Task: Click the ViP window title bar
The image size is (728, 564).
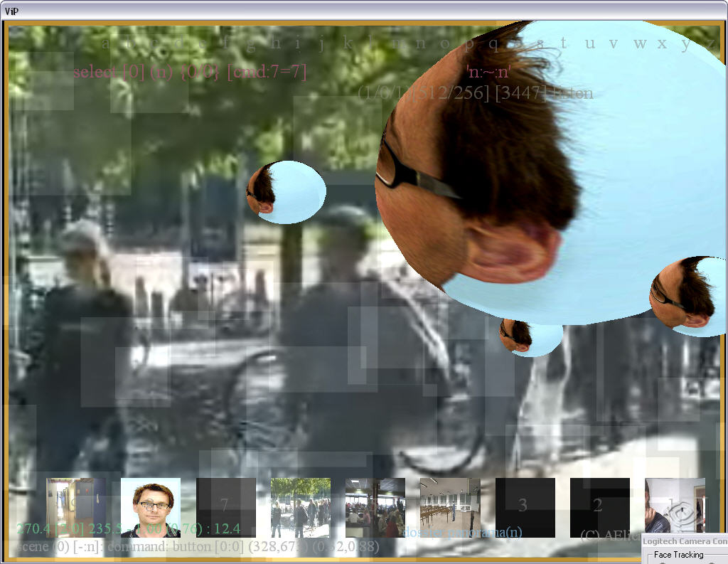Action: pos(364,11)
